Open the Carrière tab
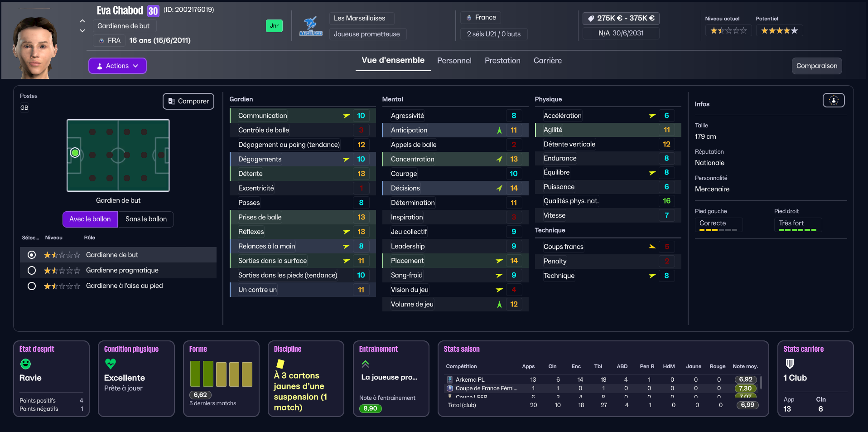The height and width of the screenshot is (432, 868). pyautogui.click(x=547, y=61)
